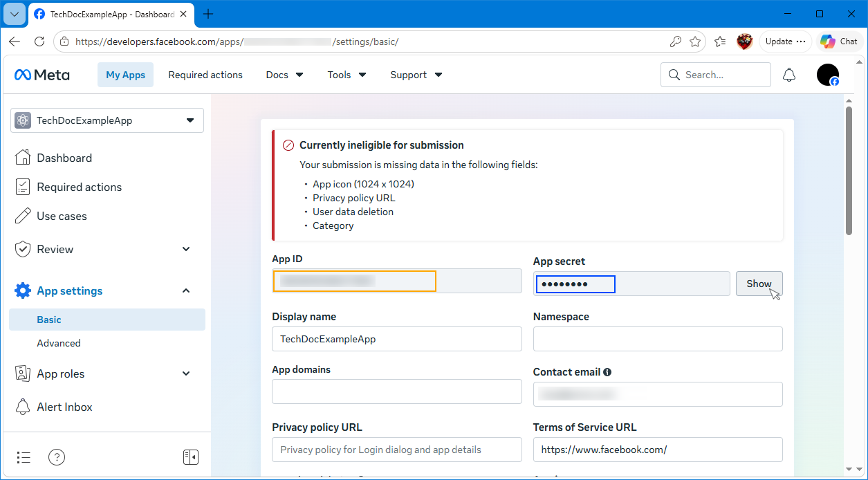Open Copilot Chat button

[840, 41]
